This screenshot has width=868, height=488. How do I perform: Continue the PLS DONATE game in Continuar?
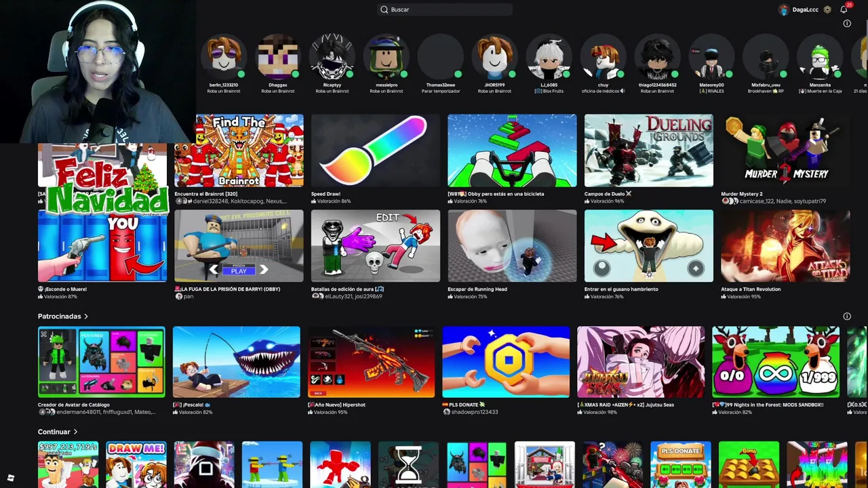(x=681, y=465)
